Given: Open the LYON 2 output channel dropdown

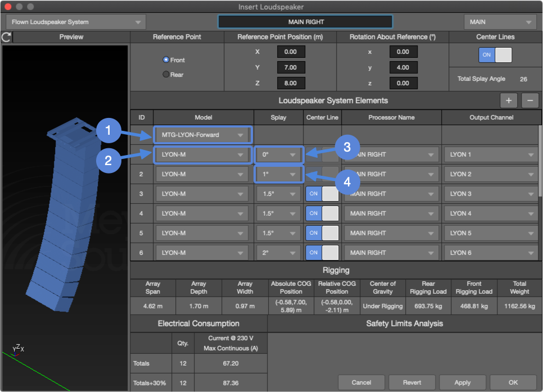Looking at the screenshot, I should click(491, 174).
